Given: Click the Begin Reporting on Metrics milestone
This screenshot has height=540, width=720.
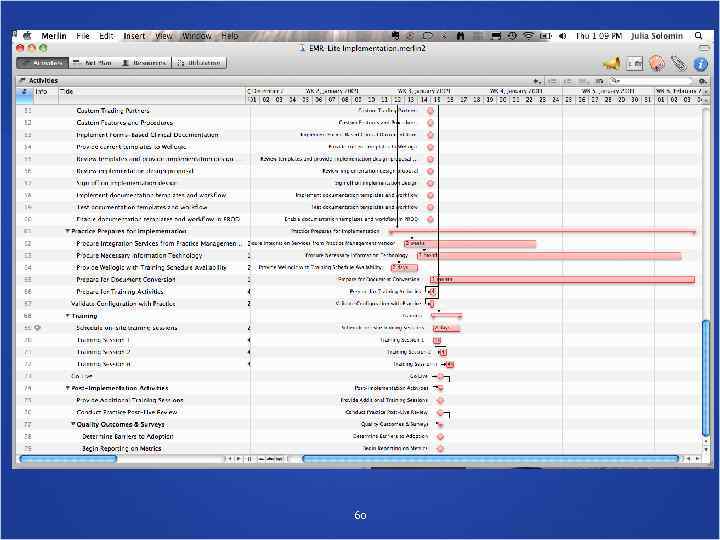Looking at the screenshot, I should (440, 449).
